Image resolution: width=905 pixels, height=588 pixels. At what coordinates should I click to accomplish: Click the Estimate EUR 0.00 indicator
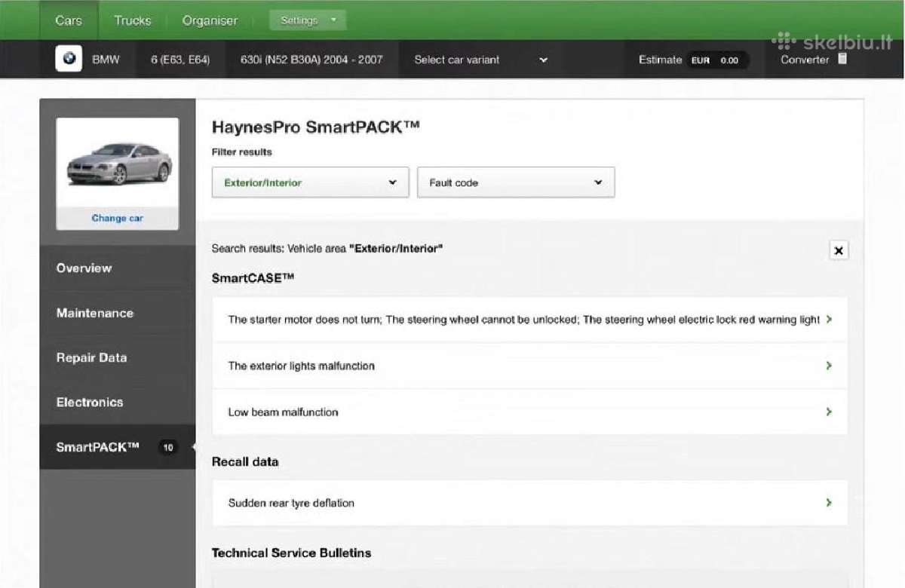point(693,60)
